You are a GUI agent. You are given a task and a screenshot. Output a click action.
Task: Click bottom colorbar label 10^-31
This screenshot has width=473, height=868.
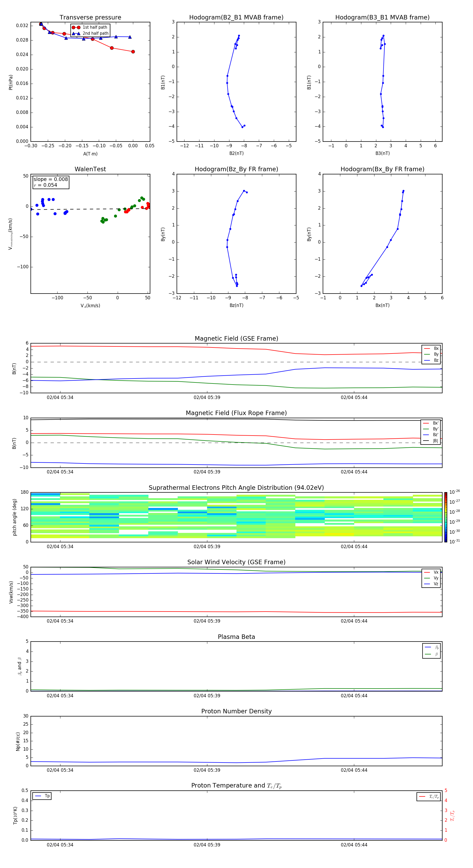tap(455, 542)
